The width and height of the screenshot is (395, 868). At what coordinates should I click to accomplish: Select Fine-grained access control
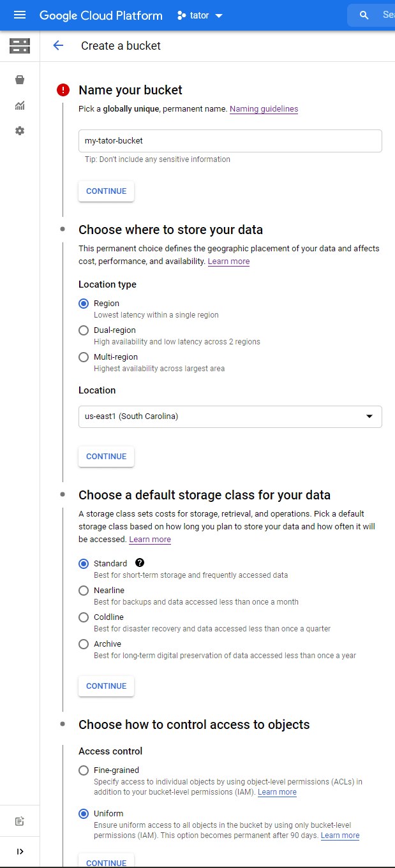pyautogui.click(x=84, y=770)
